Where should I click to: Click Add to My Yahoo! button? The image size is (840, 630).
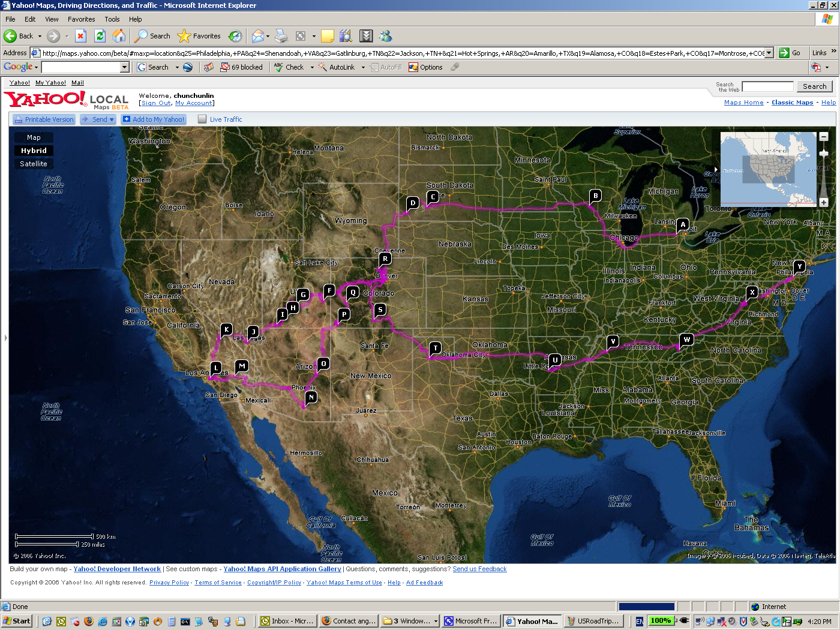tap(154, 119)
